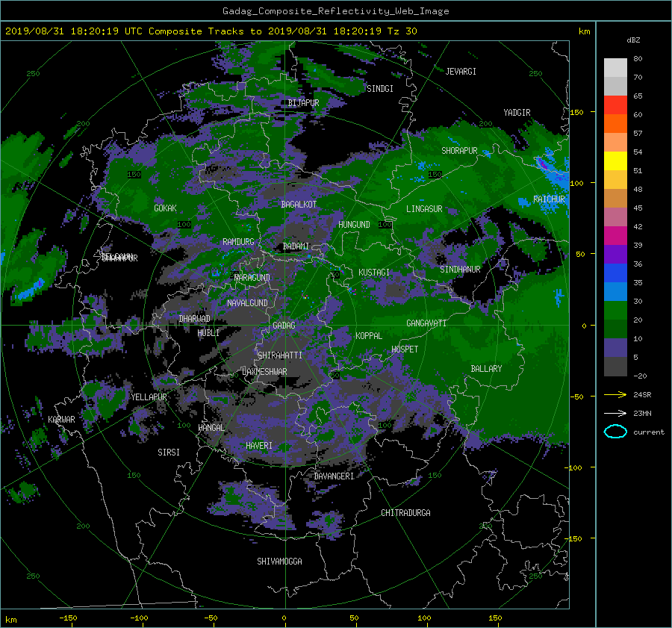
Task: Click the GANGAVATI city label
Action: tap(426, 323)
